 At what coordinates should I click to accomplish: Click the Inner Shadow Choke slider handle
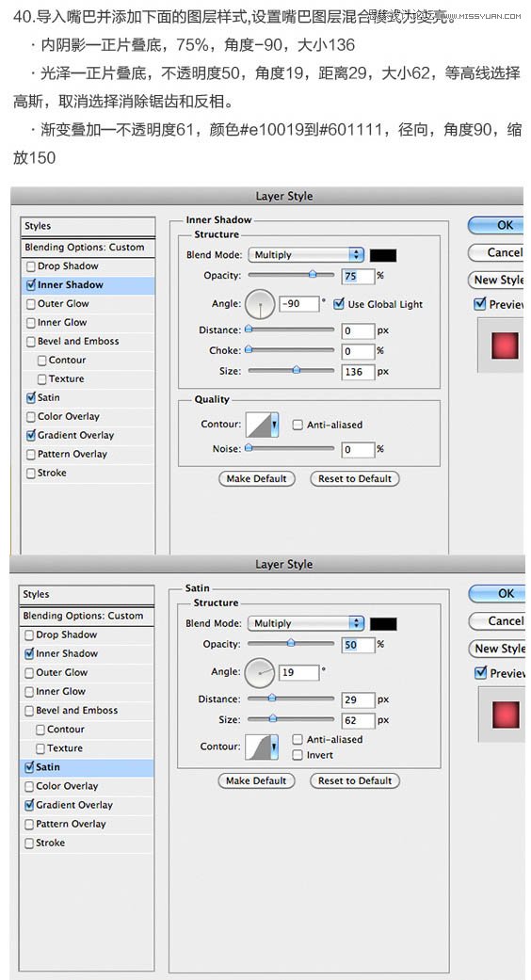pos(249,350)
